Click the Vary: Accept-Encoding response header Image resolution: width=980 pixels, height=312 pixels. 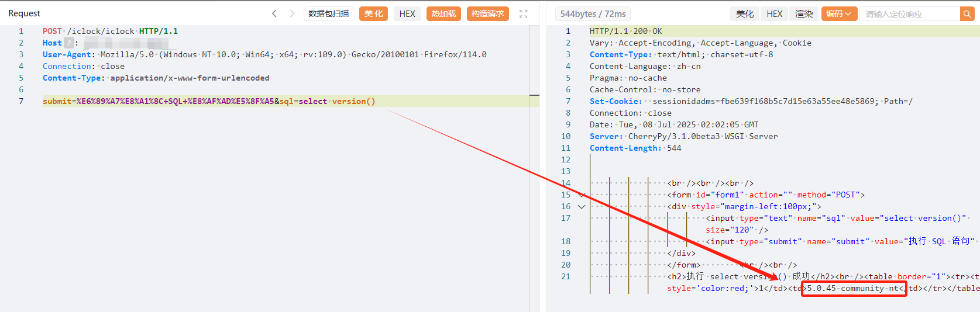[x=700, y=43]
